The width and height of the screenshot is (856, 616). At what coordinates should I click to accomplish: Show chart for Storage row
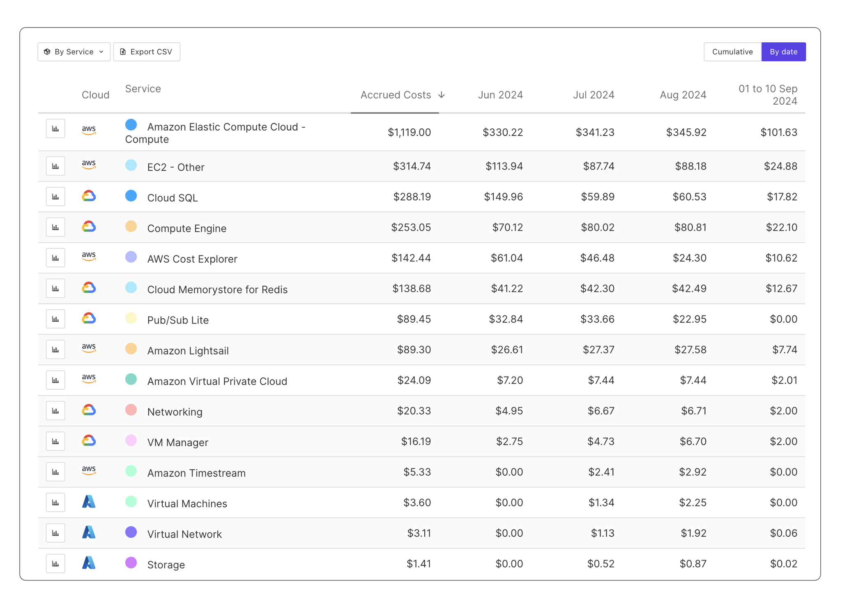coord(55,563)
